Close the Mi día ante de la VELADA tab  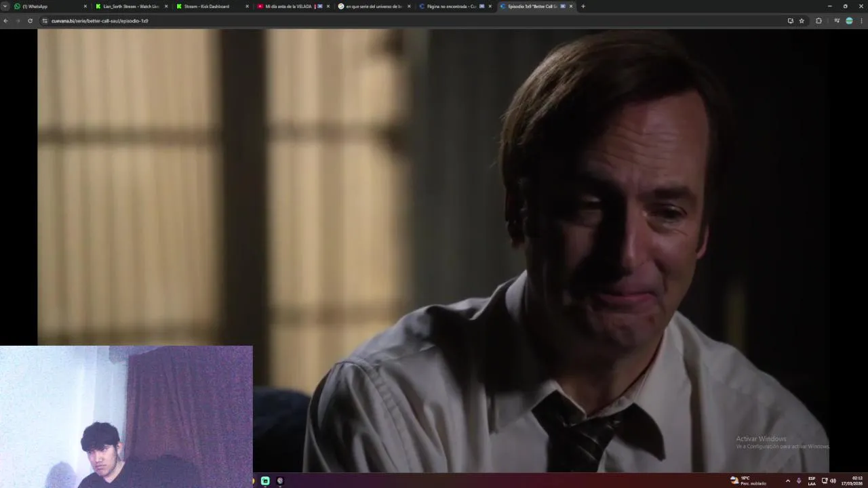[x=328, y=6]
